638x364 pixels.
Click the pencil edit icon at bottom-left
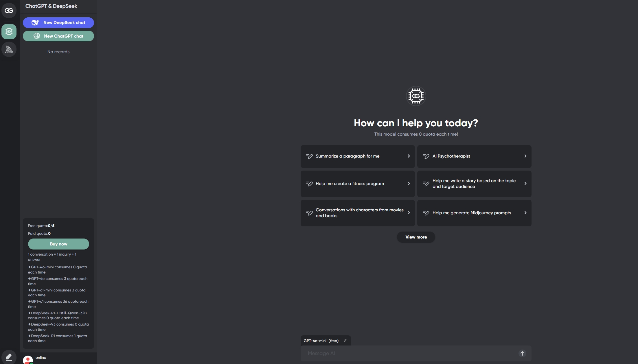coord(9,357)
